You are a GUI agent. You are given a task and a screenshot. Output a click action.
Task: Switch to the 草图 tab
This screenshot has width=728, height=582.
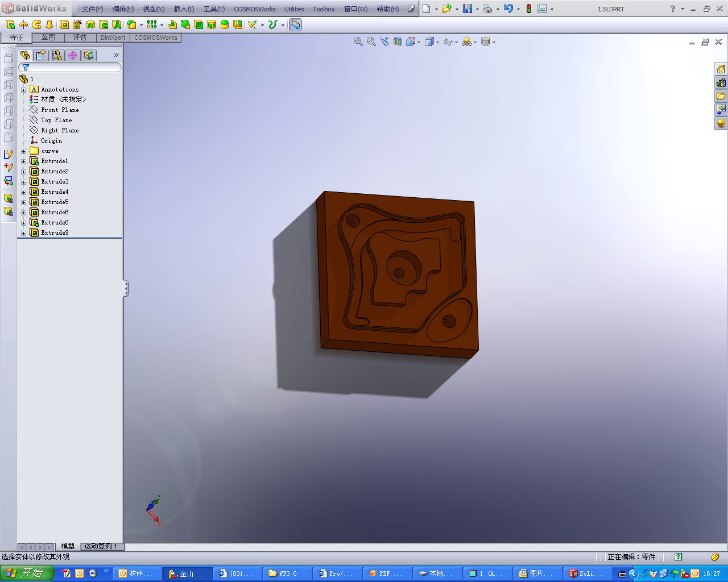[x=48, y=38]
